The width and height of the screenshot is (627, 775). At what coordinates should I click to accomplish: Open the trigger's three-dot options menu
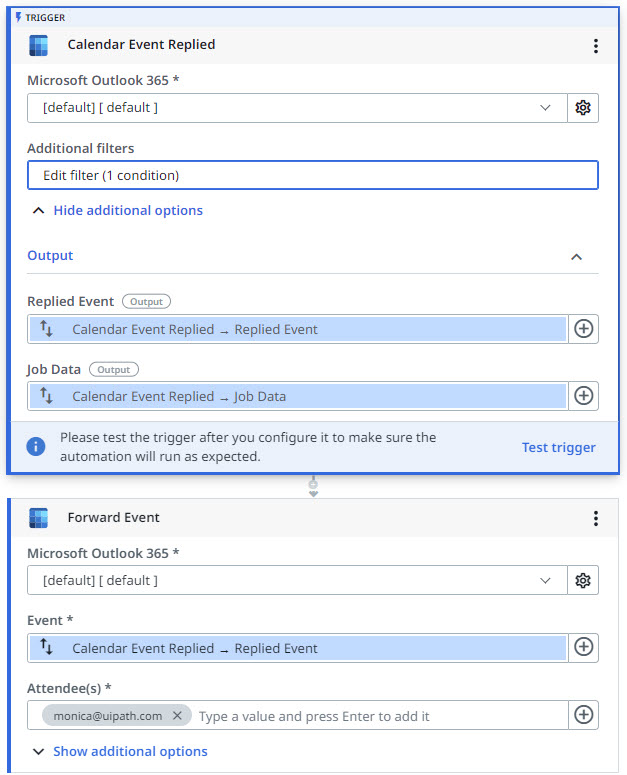click(596, 45)
